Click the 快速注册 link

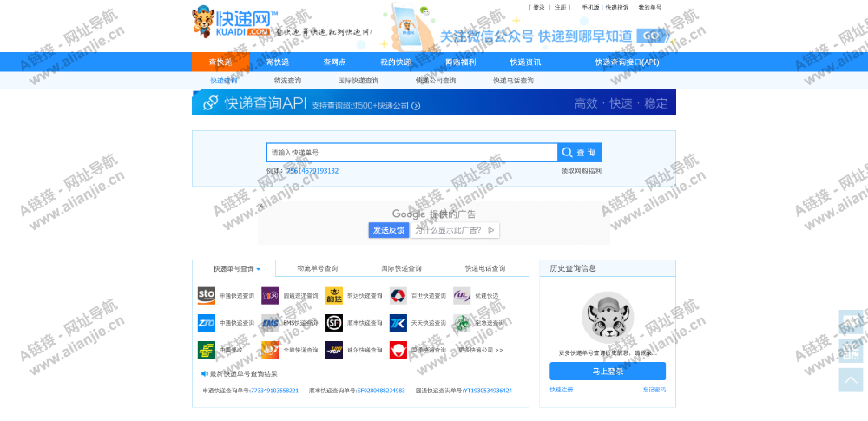click(x=561, y=390)
